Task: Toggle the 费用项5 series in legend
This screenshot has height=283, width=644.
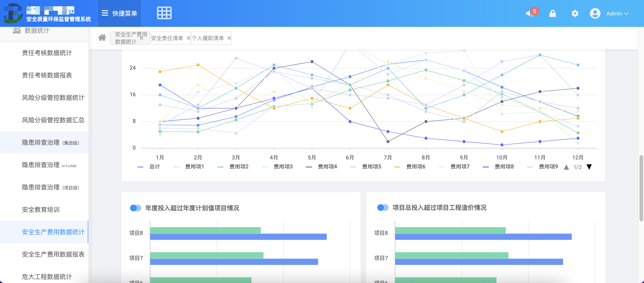Action: pyautogui.click(x=366, y=167)
